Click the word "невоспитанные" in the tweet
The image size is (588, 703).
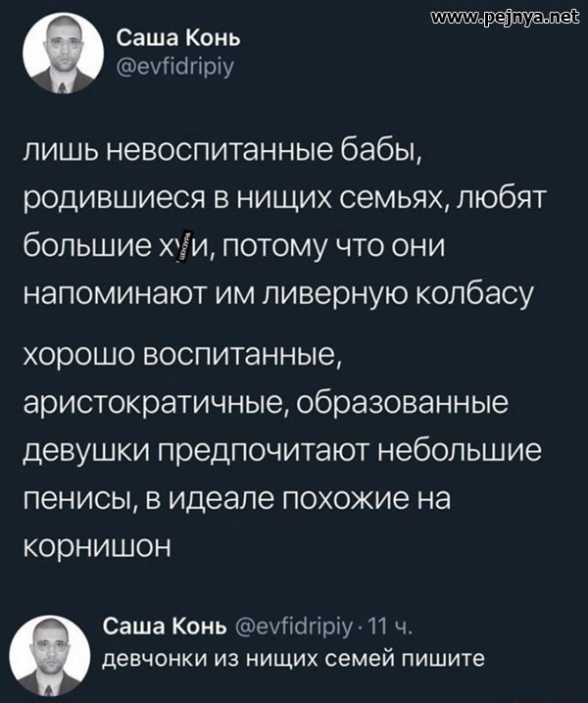(234, 153)
